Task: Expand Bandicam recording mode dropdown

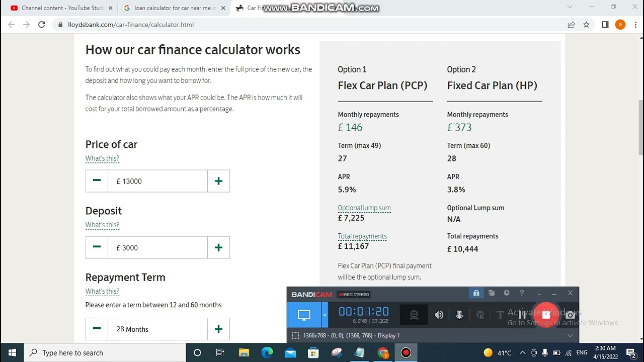Action: coord(325,315)
